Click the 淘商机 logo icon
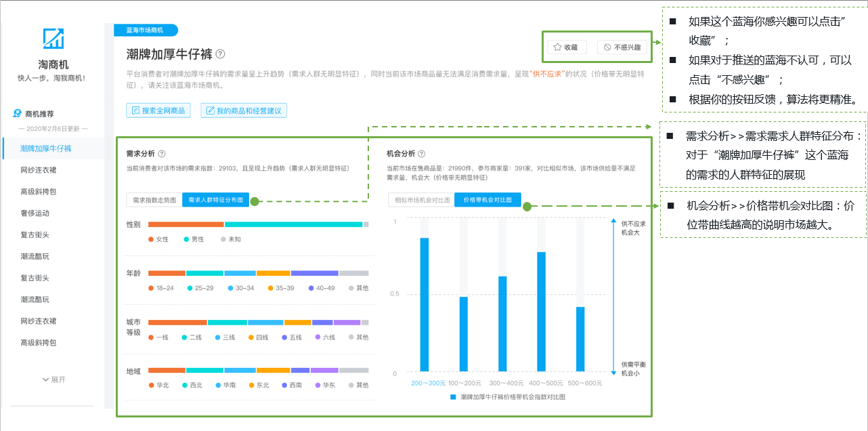The width and height of the screenshot is (868, 431). (x=53, y=39)
